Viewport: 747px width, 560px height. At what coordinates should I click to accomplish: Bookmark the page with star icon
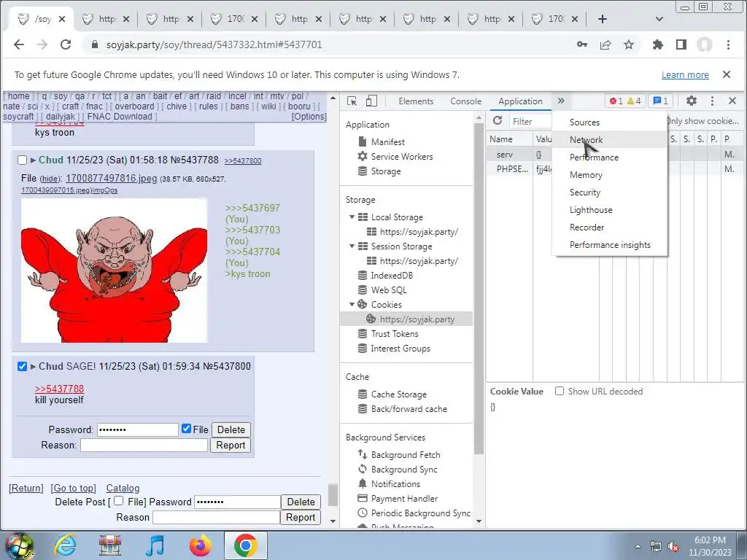[x=629, y=44]
